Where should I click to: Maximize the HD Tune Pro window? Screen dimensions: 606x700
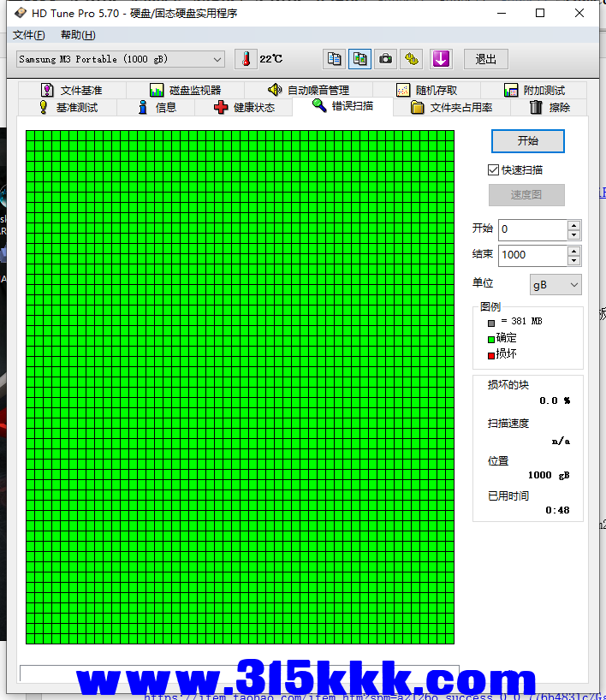pyautogui.click(x=540, y=13)
